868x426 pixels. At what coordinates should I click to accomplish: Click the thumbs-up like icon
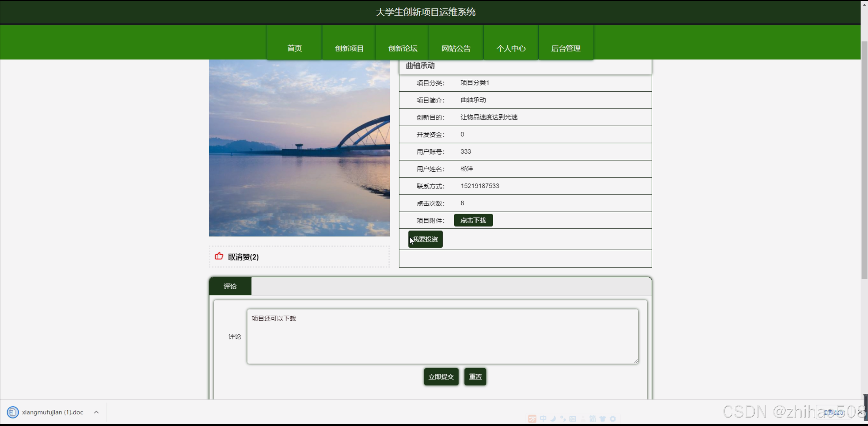tap(219, 256)
